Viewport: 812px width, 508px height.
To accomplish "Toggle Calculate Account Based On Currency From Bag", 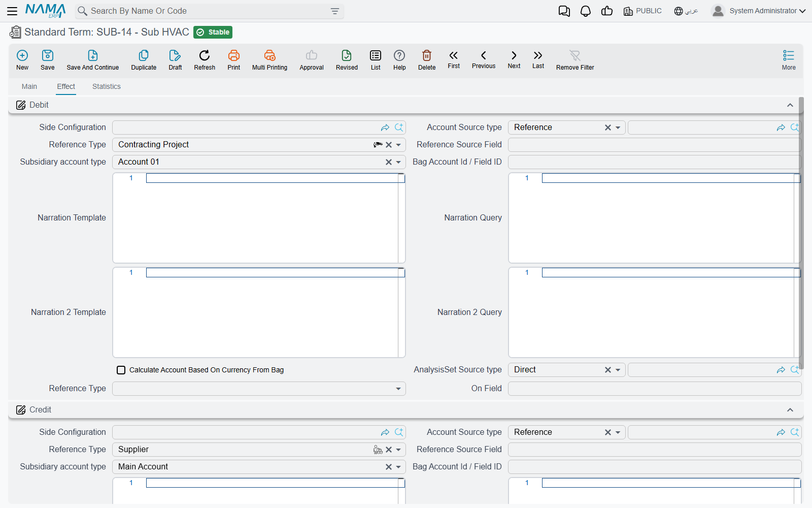I will 121,370.
